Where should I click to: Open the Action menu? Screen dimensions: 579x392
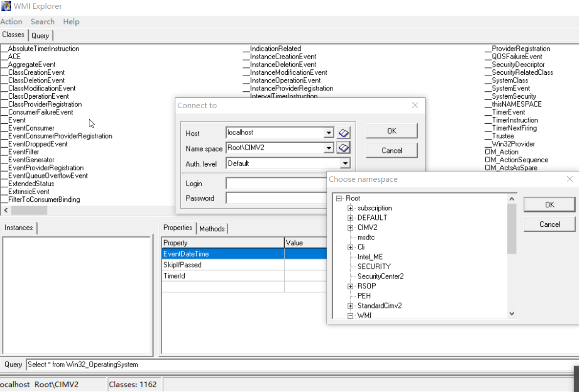pyautogui.click(x=11, y=22)
